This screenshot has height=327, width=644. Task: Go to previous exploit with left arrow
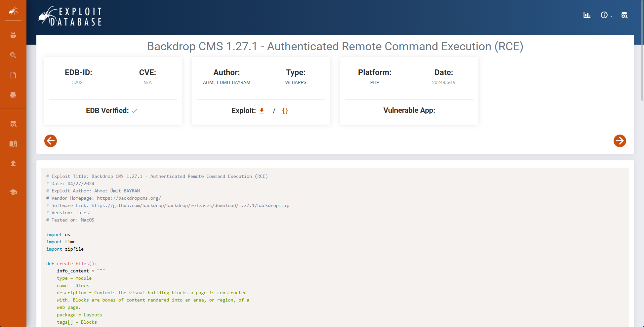point(51,141)
